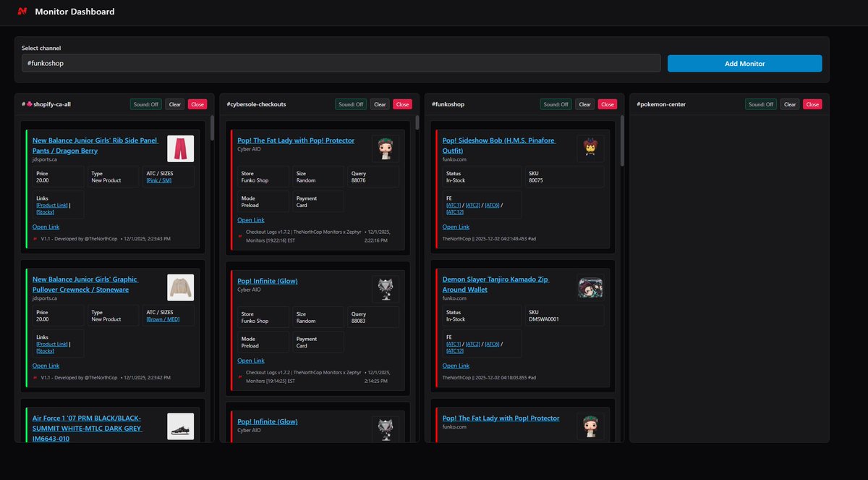Click the Sideshow Bob figure thumbnail
The image size is (868, 480).
[590, 148]
